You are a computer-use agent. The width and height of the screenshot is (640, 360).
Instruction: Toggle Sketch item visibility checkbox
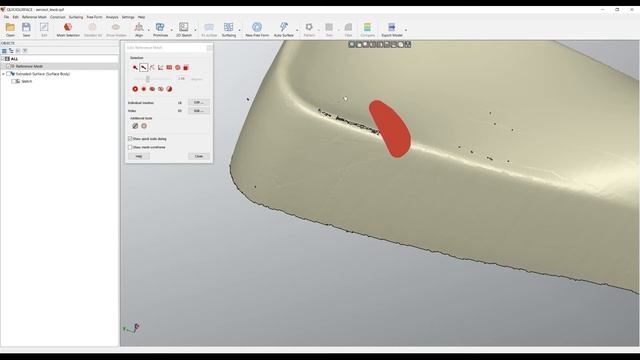pyautogui.click(x=13, y=81)
